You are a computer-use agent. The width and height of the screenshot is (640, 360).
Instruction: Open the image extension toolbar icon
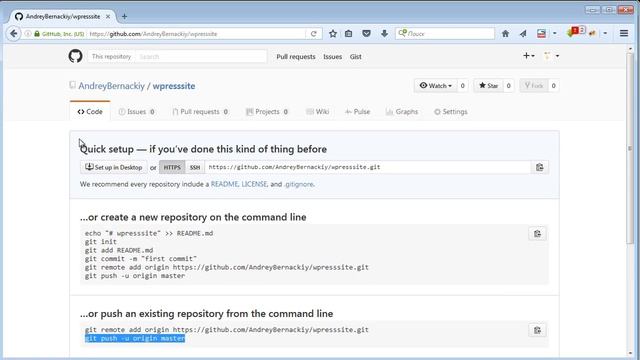541,34
